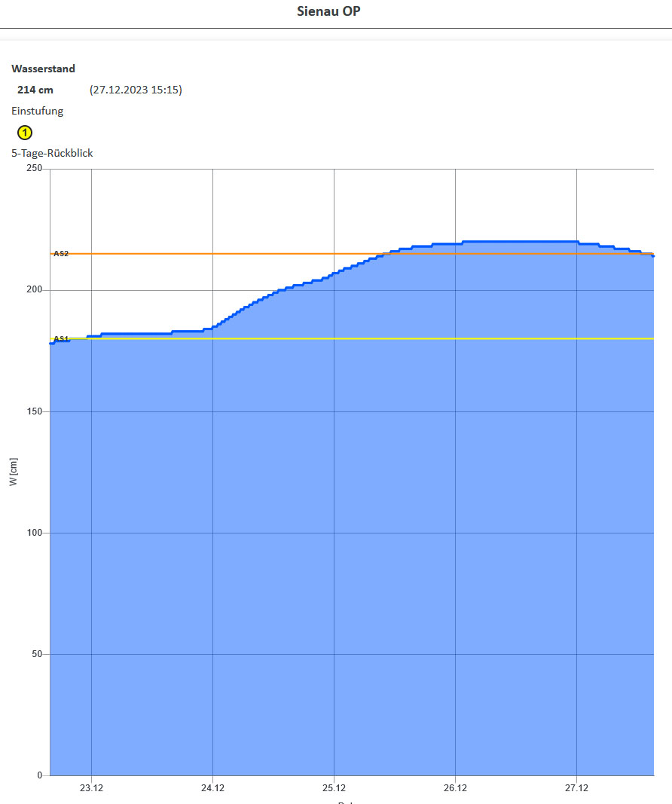Image resolution: width=672 pixels, height=804 pixels.
Task: Click the 214 cm water level value
Action: [35, 90]
